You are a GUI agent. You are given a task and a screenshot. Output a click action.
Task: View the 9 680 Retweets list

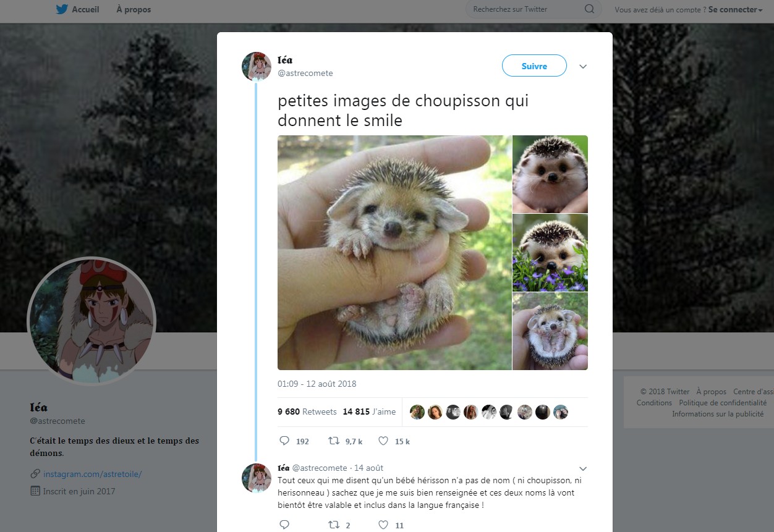click(307, 412)
